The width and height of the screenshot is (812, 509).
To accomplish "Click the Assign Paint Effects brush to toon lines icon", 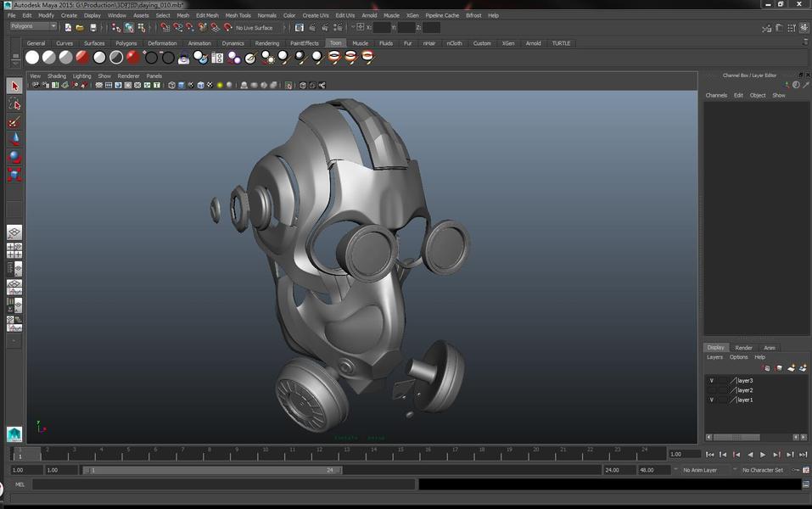I will tap(250, 58).
